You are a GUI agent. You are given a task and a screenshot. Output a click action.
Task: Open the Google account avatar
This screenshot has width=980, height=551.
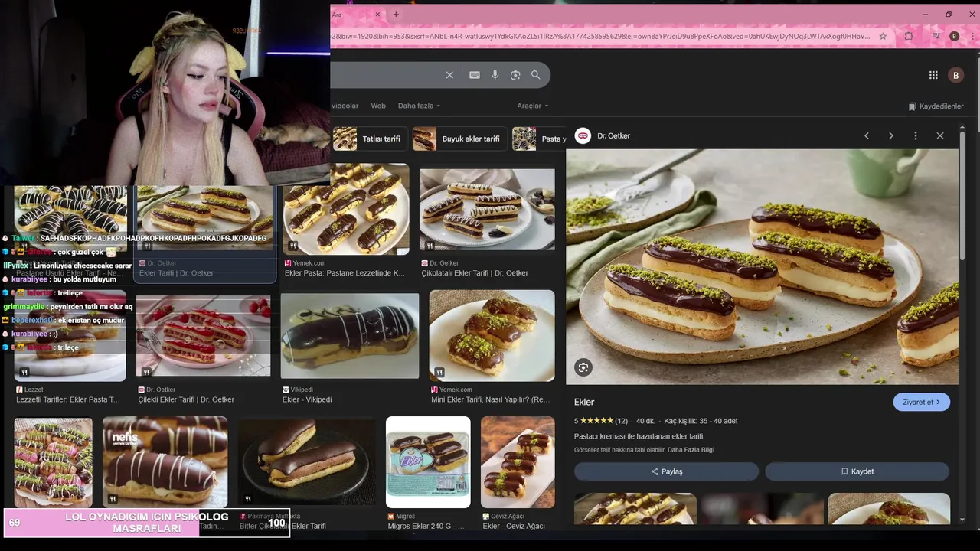pos(955,75)
